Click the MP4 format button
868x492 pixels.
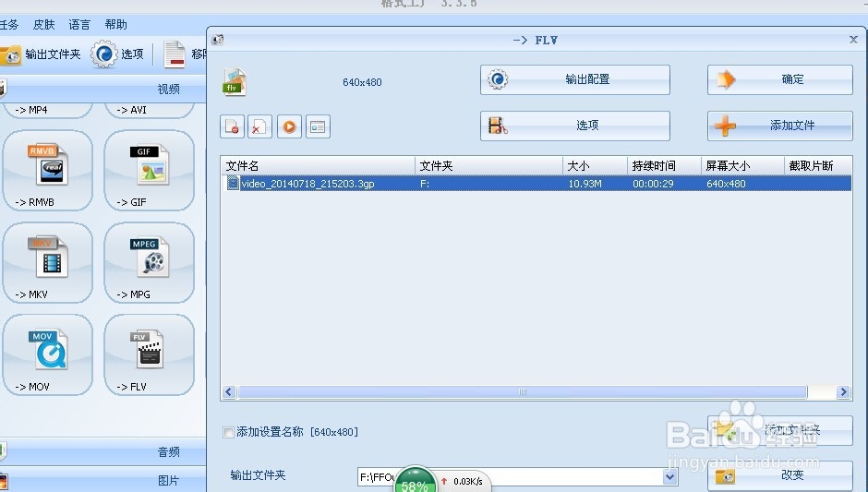[48, 110]
